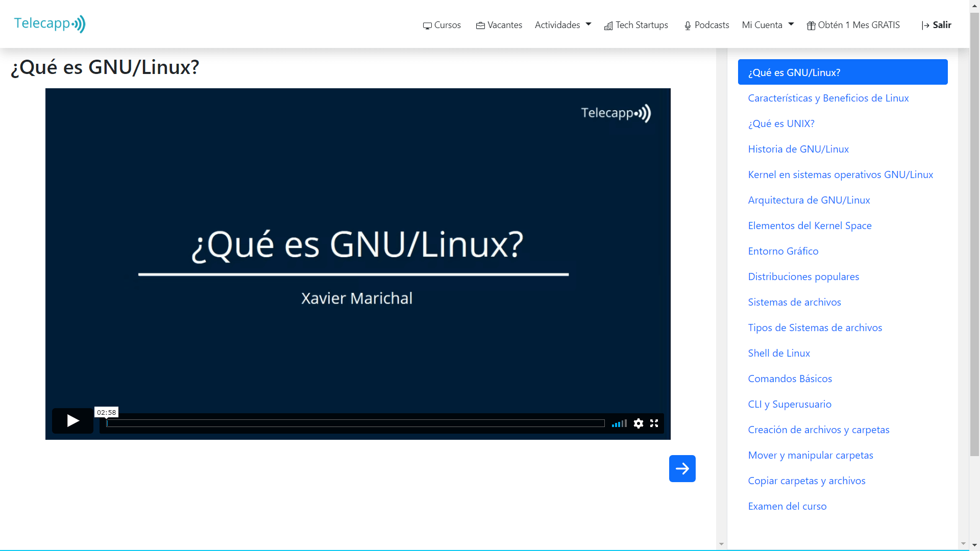Select the Podcasts microphone icon
The height and width of the screenshot is (551, 980).
[687, 25]
